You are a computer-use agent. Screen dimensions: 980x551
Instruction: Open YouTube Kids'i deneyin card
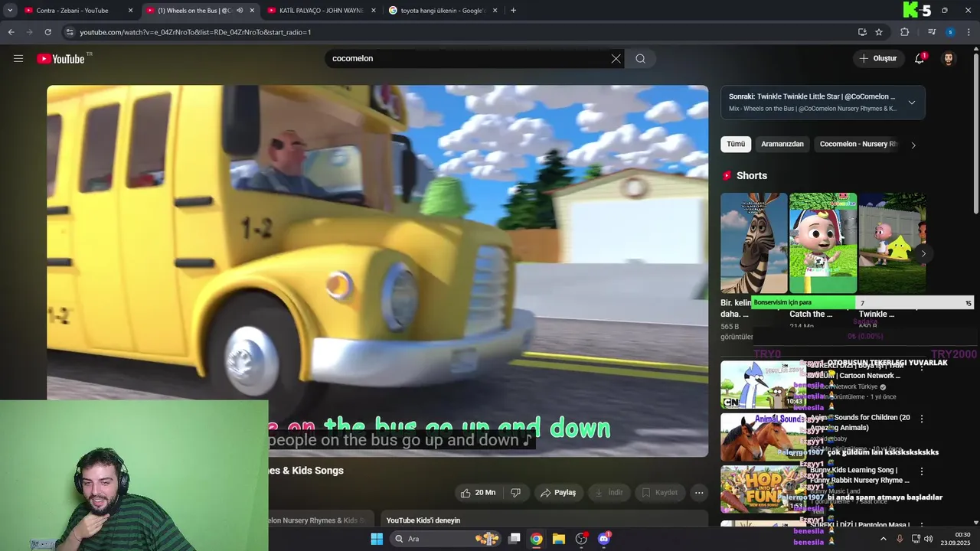[x=543, y=519]
